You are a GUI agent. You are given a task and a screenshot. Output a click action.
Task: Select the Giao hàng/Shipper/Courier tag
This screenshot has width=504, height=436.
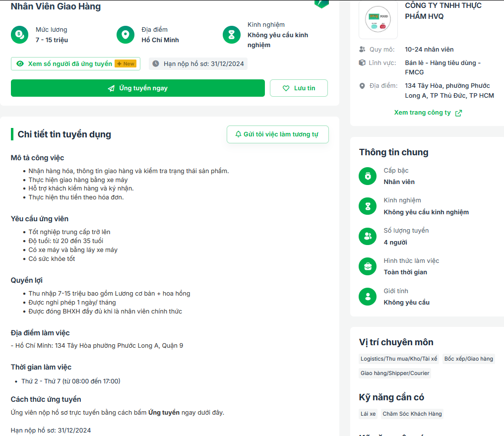[x=395, y=373]
